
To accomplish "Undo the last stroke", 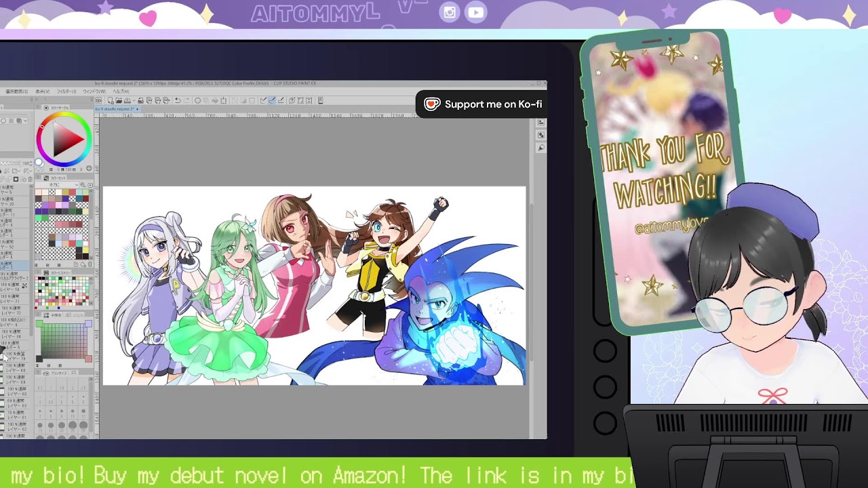I will [x=178, y=100].
